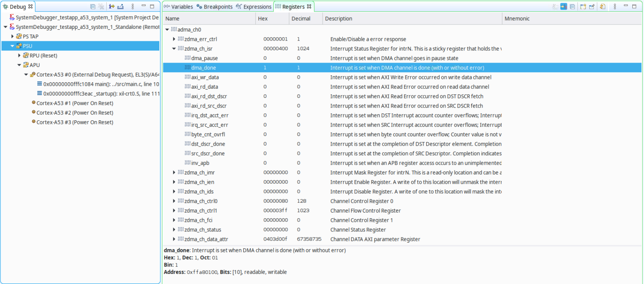Open the Debug view's three-dot menu

(133, 6)
